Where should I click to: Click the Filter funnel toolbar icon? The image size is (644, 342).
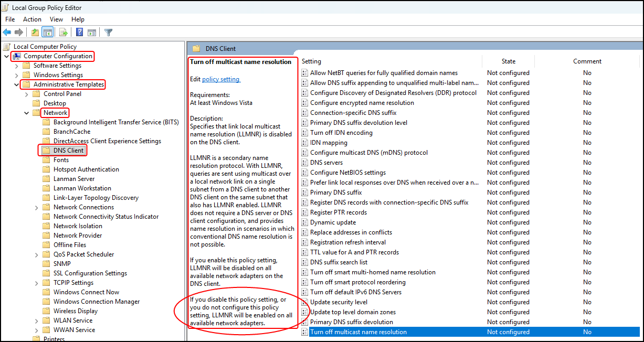[109, 32]
